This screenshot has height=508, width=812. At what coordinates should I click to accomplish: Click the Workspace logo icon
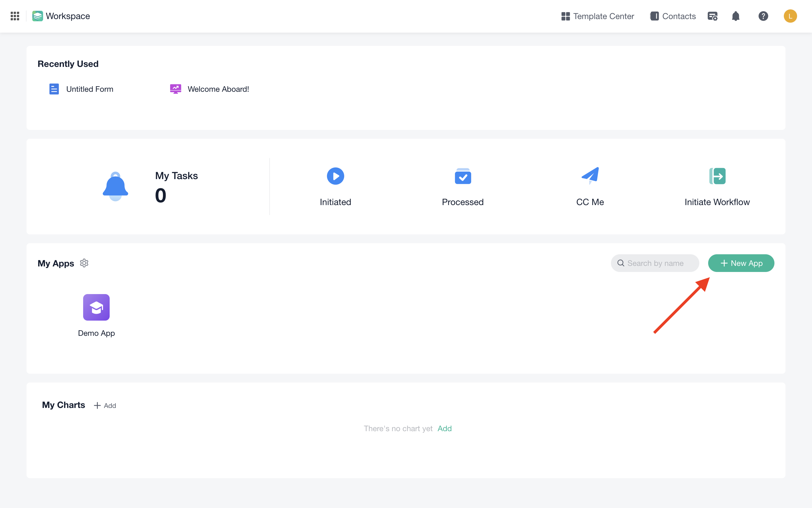37,16
